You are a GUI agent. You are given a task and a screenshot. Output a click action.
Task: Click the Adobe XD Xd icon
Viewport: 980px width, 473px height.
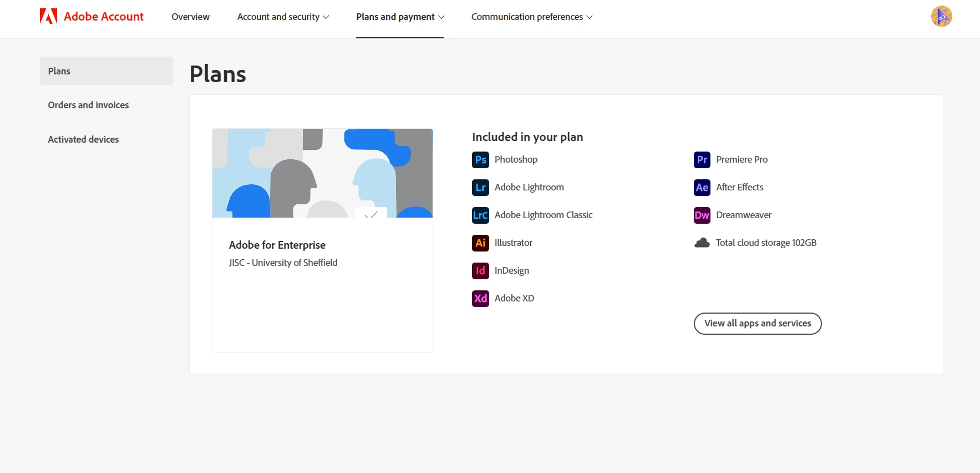(x=480, y=299)
